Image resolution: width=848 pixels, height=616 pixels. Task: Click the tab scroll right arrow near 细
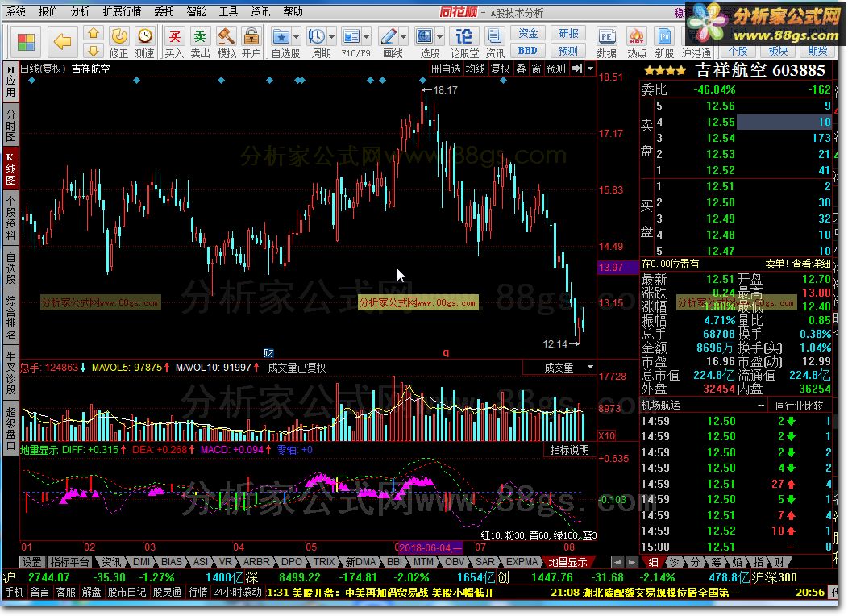(630, 563)
